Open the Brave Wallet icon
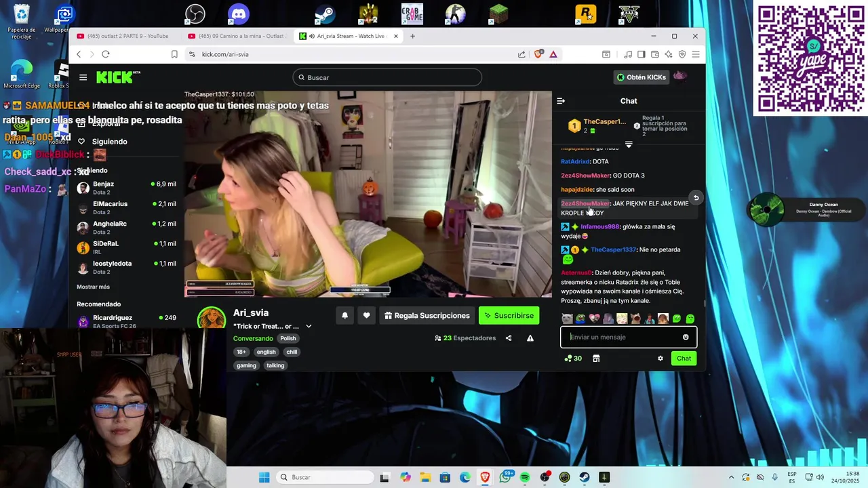This screenshot has width=868, height=488. coord(655,54)
